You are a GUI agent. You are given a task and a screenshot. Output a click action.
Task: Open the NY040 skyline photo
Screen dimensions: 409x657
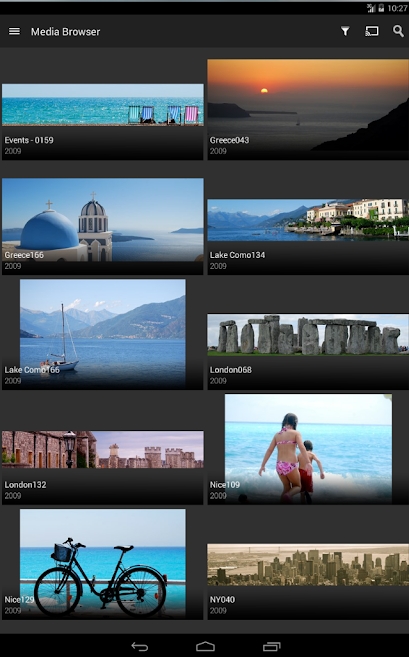308,582
